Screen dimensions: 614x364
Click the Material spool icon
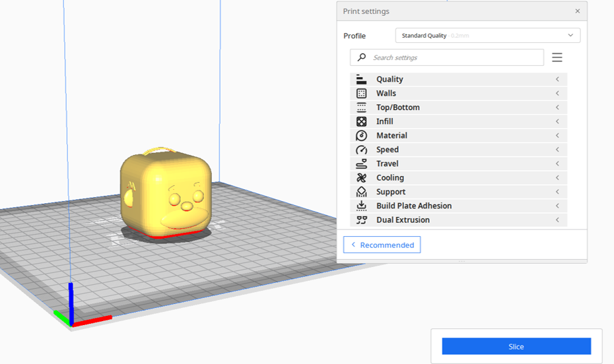(x=361, y=136)
